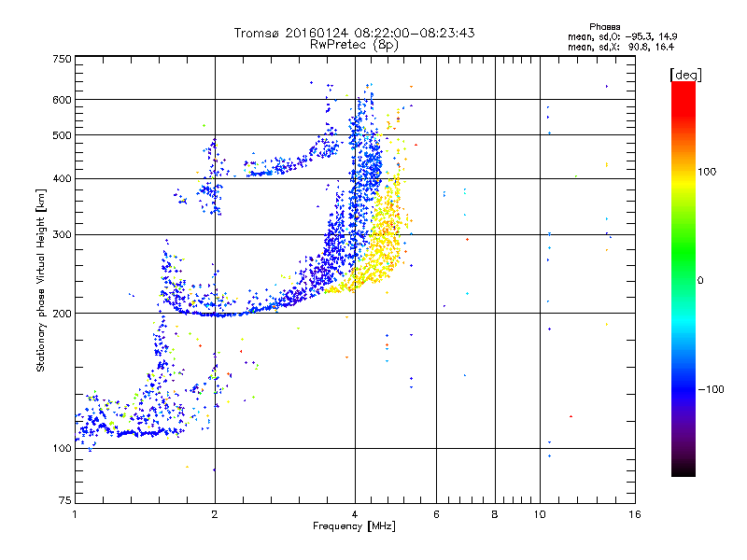Screen dimensions: 747x560
Task: Click the '[deg]' colorbar unit label
Action: [x=685, y=75]
